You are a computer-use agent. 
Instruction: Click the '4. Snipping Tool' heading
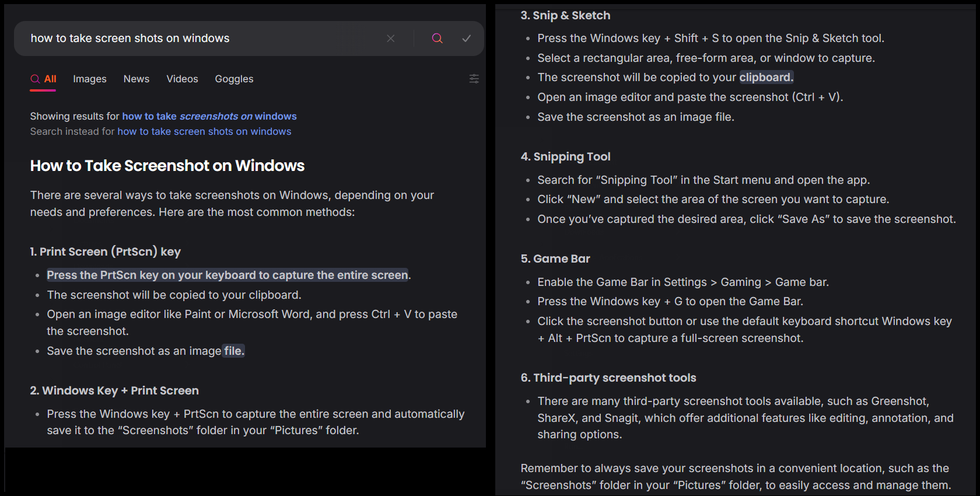coord(565,156)
